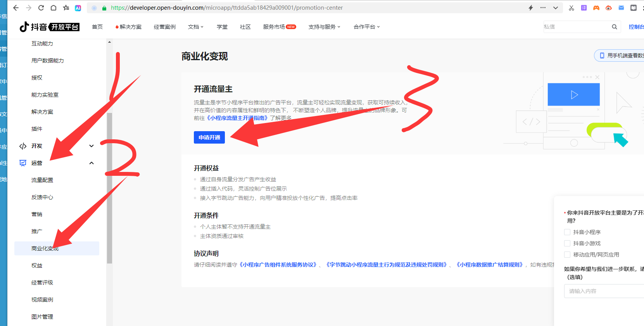Open 经营评级 in the sidebar

pyautogui.click(x=42, y=283)
